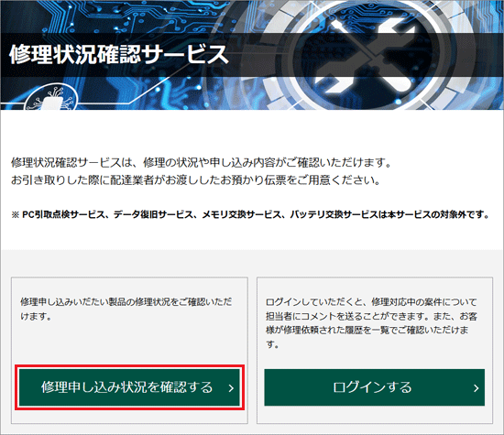Image resolution: width=504 pixels, height=435 pixels.
Task: Click the メモリ交換サービス text in the note
Action: point(241,214)
